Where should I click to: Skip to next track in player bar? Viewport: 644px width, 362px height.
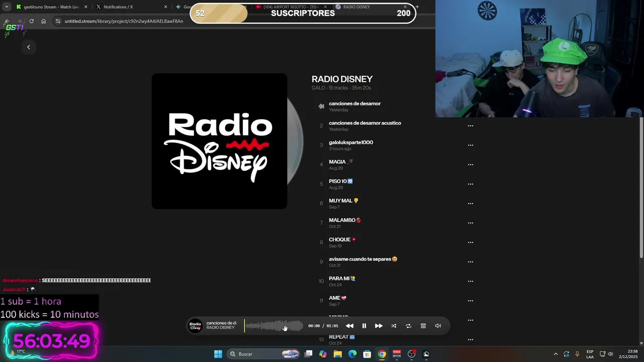coord(379,326)
